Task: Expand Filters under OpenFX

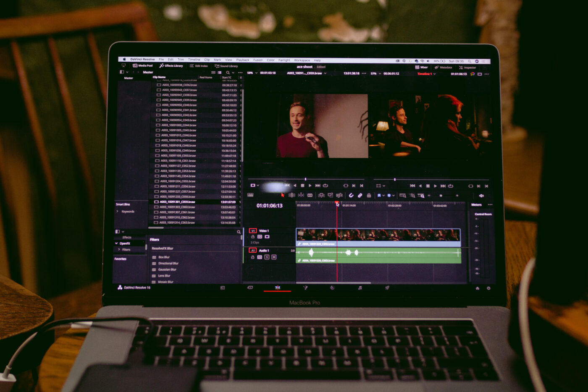Action: [x=119, y=250]
